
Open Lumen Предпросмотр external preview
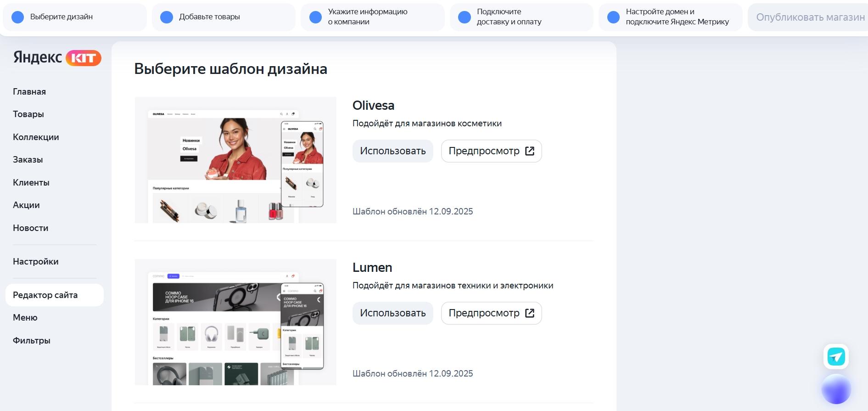[x=492, y=313]
